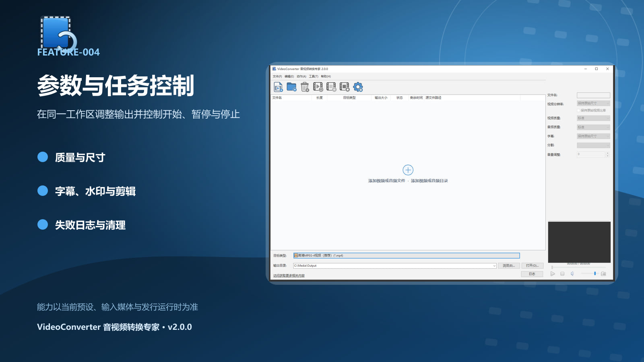Image resolution: width=644 pixels, height=362 pixels.
Task: Sort by 长度 column header
Action: pyautogui.click(x=320, y=98)
